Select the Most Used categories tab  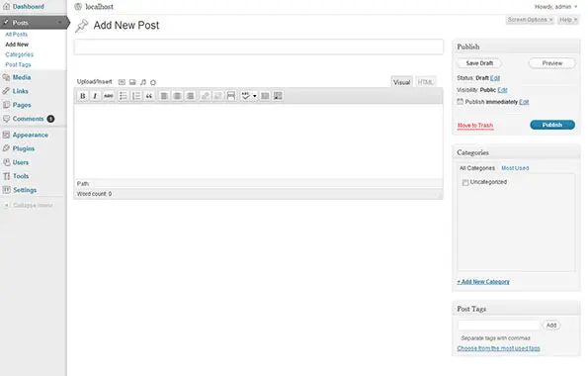point(515,168)
